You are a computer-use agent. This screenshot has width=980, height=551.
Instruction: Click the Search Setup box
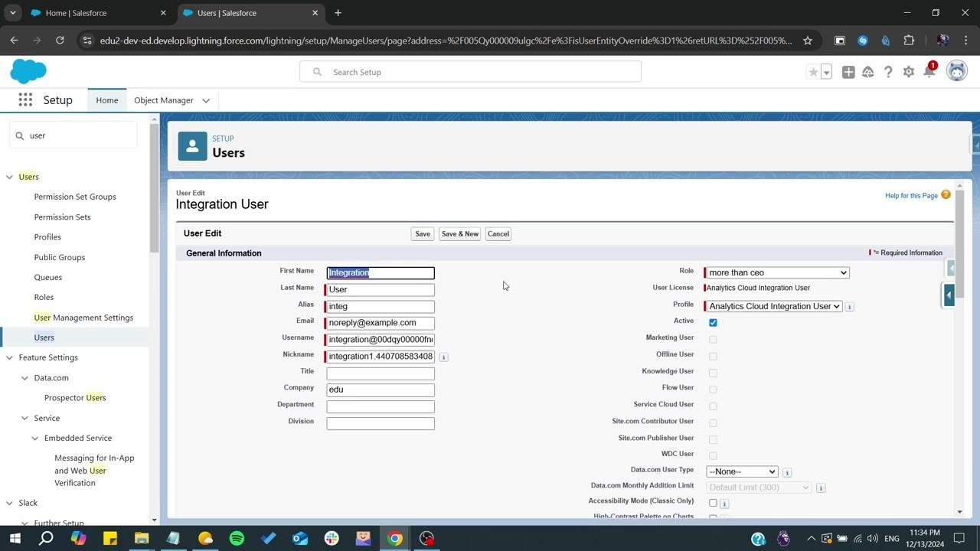(470, 72)
